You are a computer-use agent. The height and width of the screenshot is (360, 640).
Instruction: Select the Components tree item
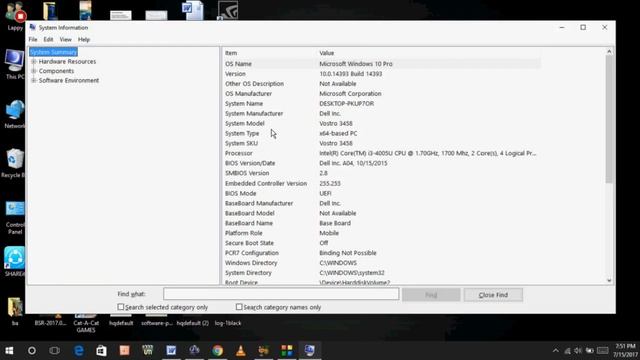tap(56, 71)
